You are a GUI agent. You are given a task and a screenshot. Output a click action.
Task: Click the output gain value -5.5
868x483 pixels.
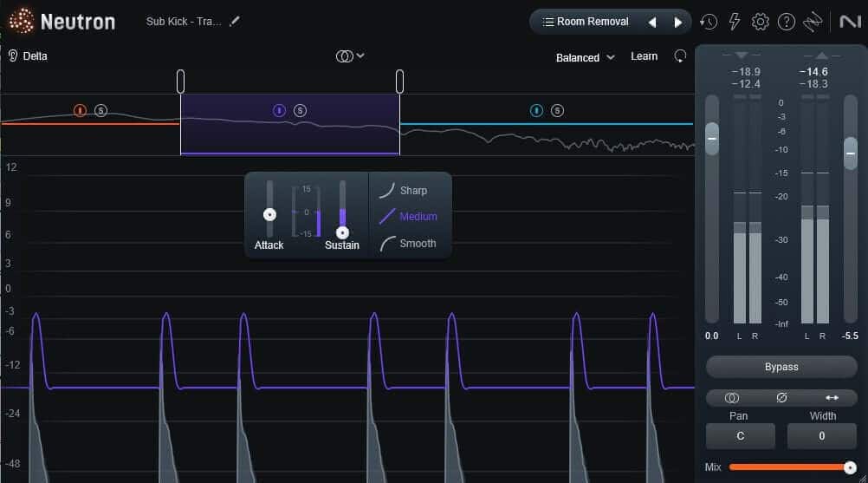(x=851, y=336)
